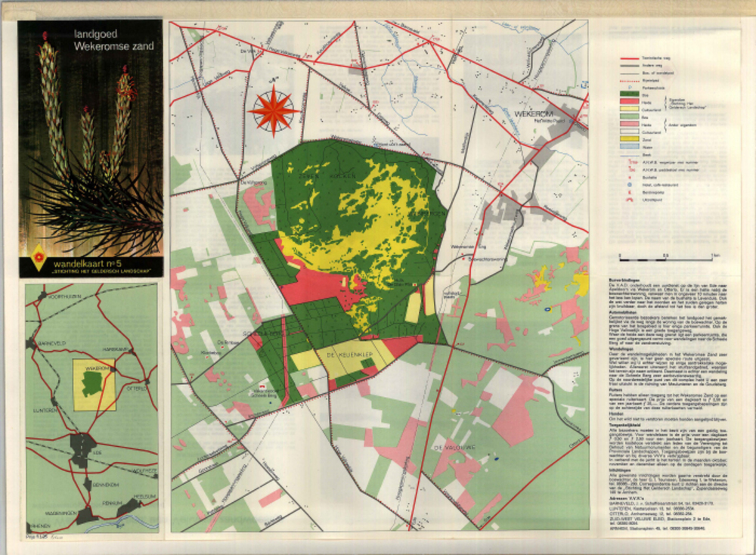Click the green Wekerom area on overview map
Screen dimensions: 756x555
point(92,387)
